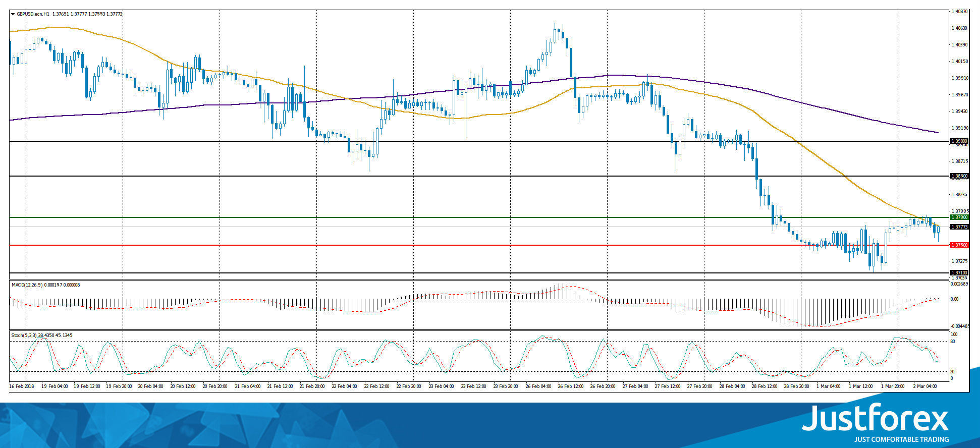Click the 28 Feb 12:00 time label

point(765,386)
